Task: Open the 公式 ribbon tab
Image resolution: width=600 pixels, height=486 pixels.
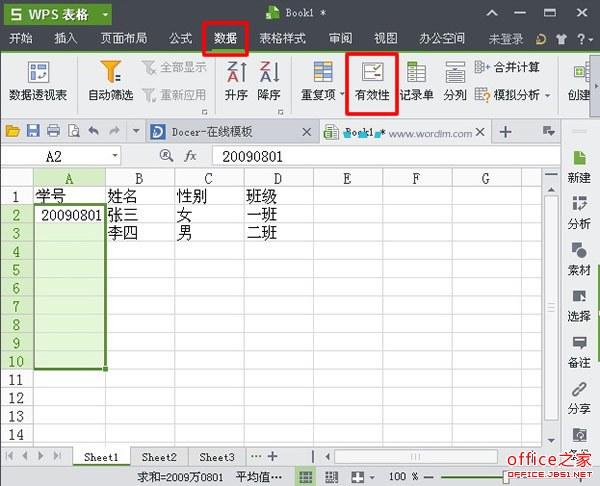Action: click(180, 38)
